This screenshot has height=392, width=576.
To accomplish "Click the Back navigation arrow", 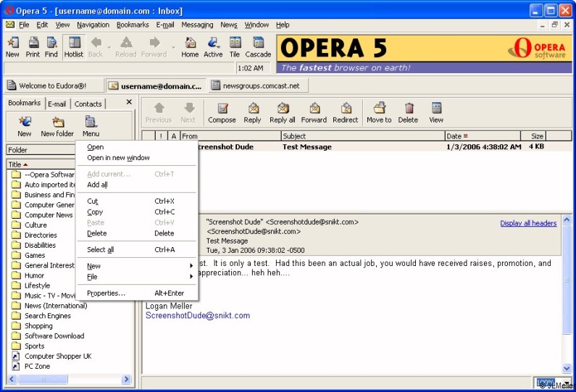I will pos(96,46).
